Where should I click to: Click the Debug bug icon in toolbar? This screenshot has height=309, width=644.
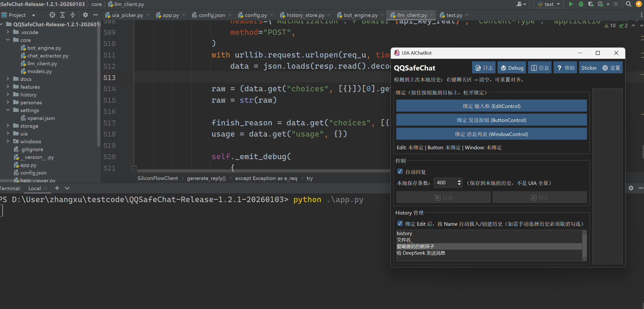(x=581, y=4)
